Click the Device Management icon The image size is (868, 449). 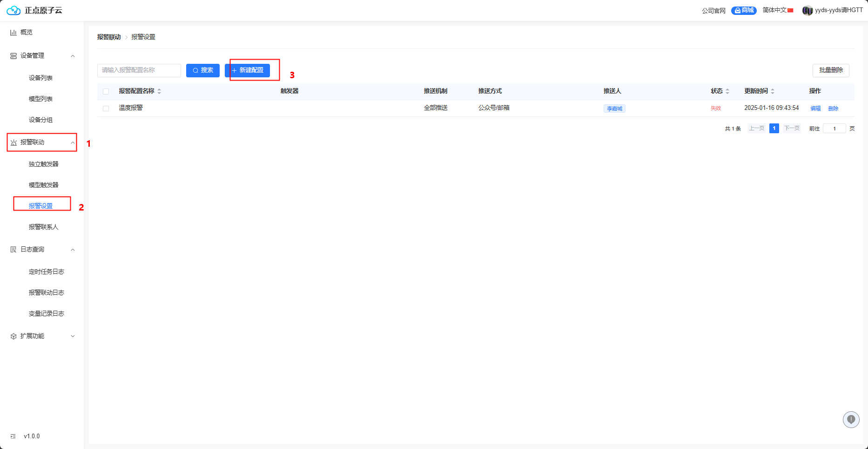pos(13,56)
